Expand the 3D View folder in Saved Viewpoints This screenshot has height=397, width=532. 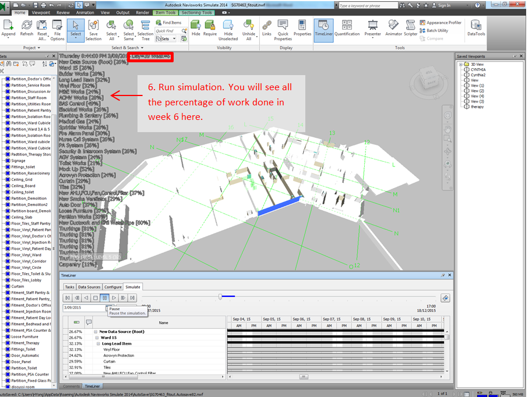pyautogui.click(x=461, y=65)
